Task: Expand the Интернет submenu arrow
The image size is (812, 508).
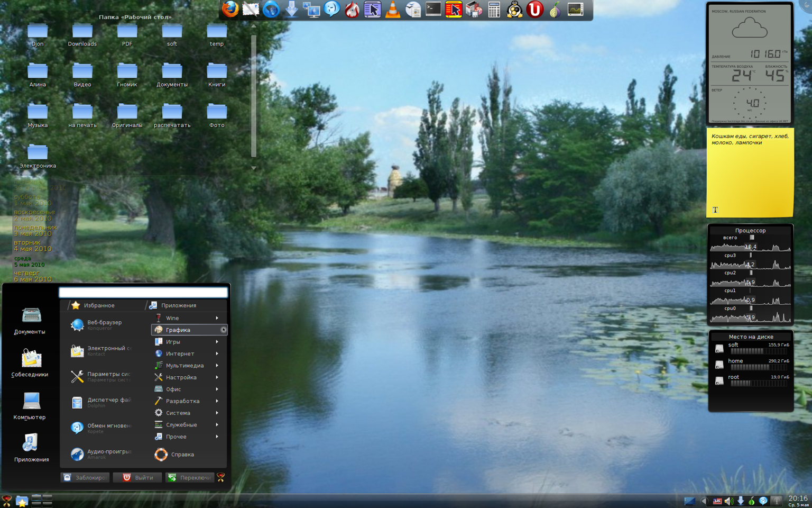Action: [217, 353]
